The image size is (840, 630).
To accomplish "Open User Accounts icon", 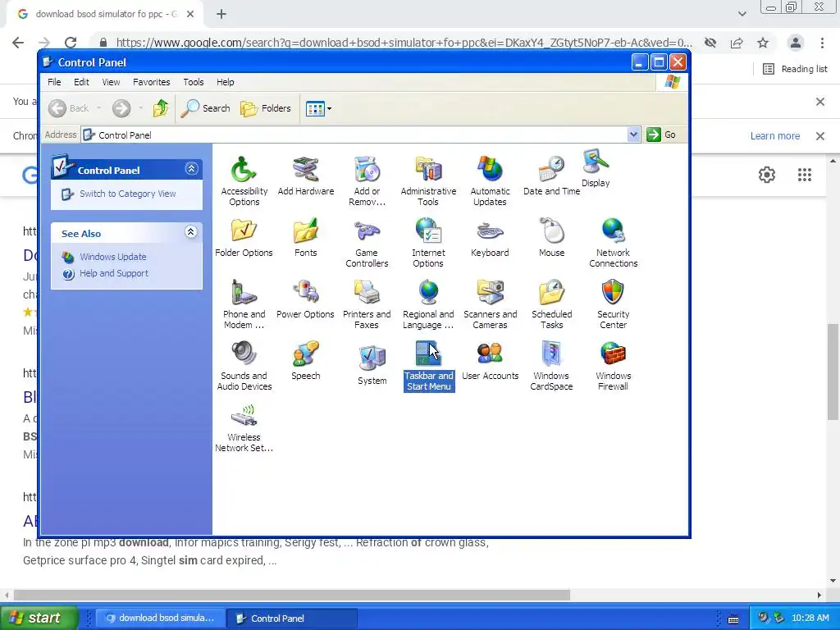I will [490, 361].
